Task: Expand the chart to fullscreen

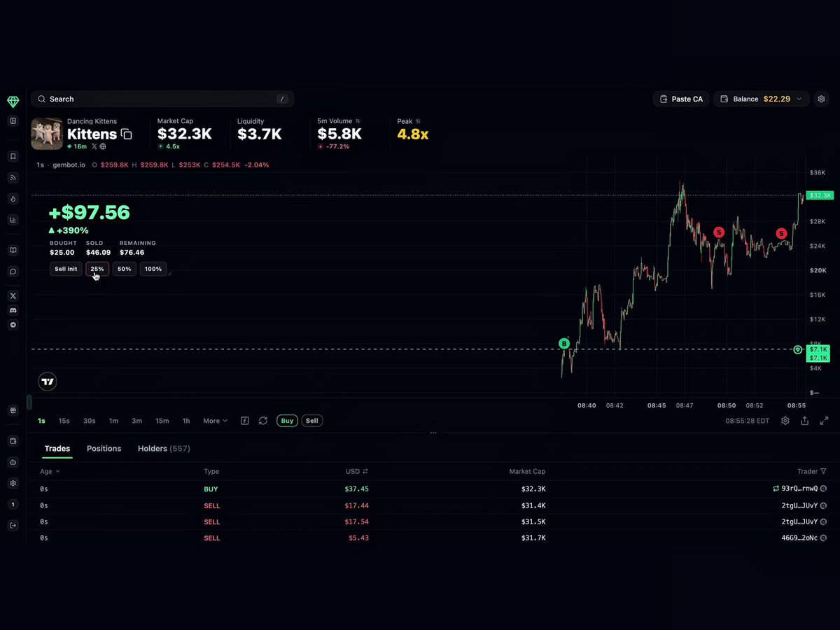Action: 825,421
